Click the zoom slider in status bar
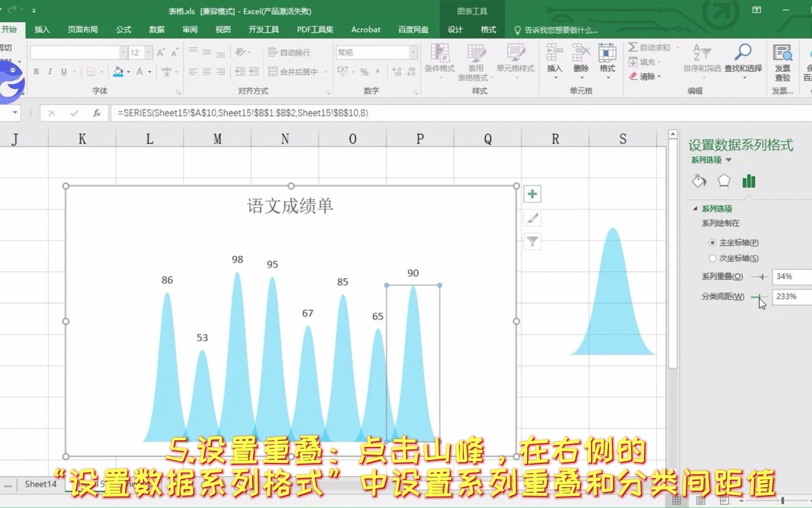Screen dimensions: 812x508 (x=782, y=501)
